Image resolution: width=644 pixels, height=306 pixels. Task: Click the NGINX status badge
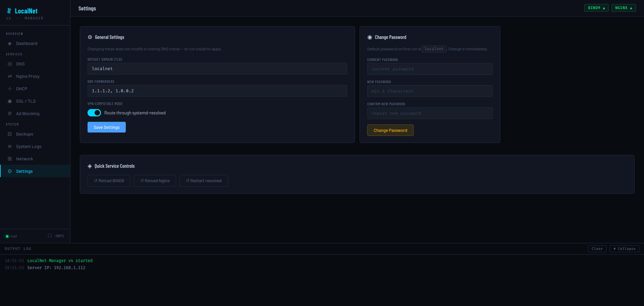coord(624,8)
